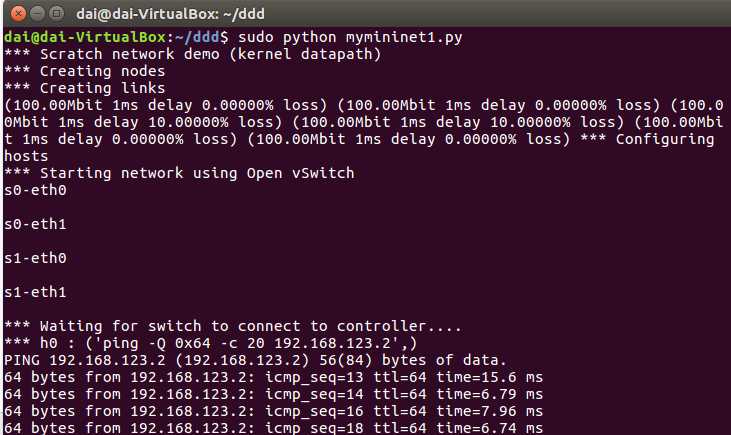Click the icmp_seq=13 ping reply line
The height and width of the screenshot is (435, 731).
click(x=273, y=377)
